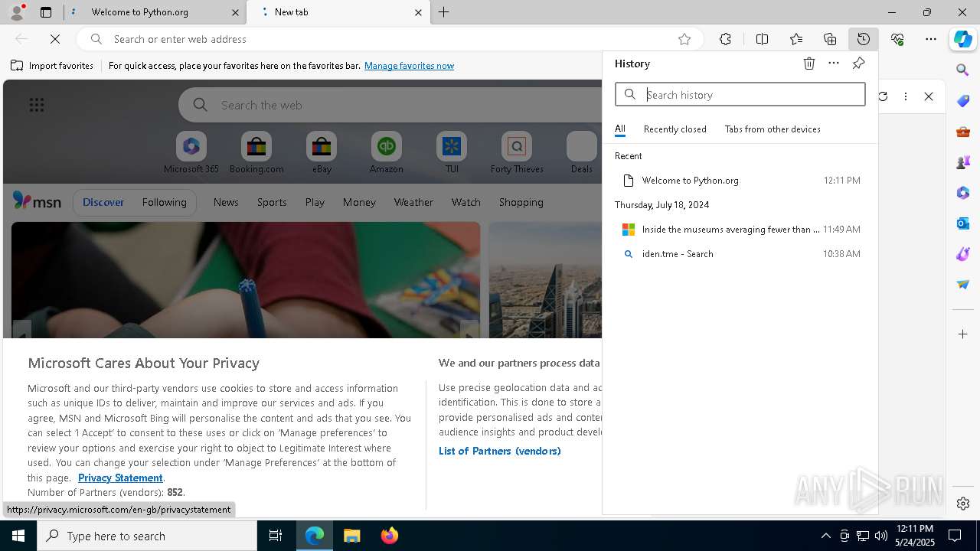Open Settings and more menu
Screen dimensions: 980x551
[931, 39]
